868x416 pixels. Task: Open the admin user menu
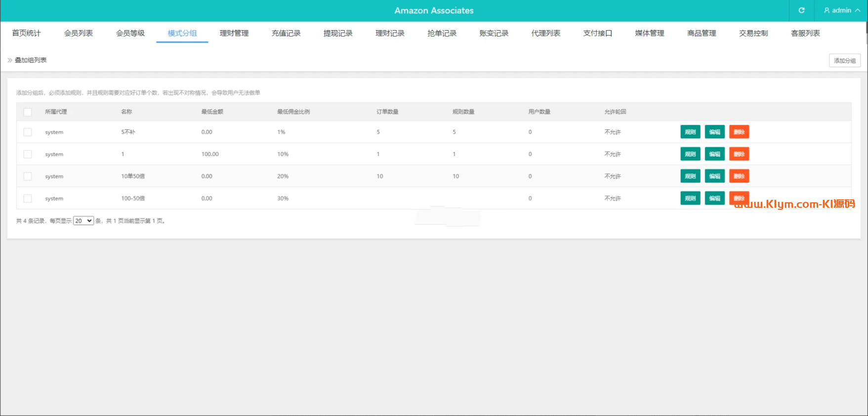842,10
